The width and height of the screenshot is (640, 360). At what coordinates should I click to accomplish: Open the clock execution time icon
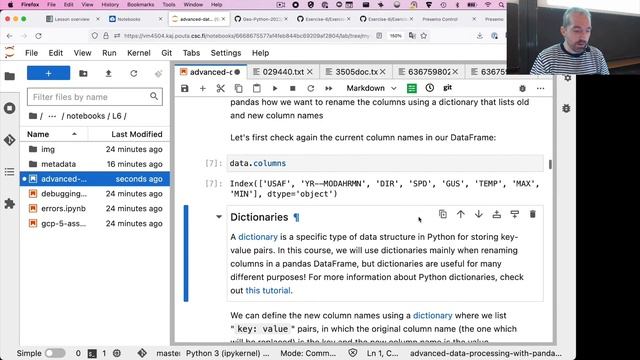coord(429,88)
